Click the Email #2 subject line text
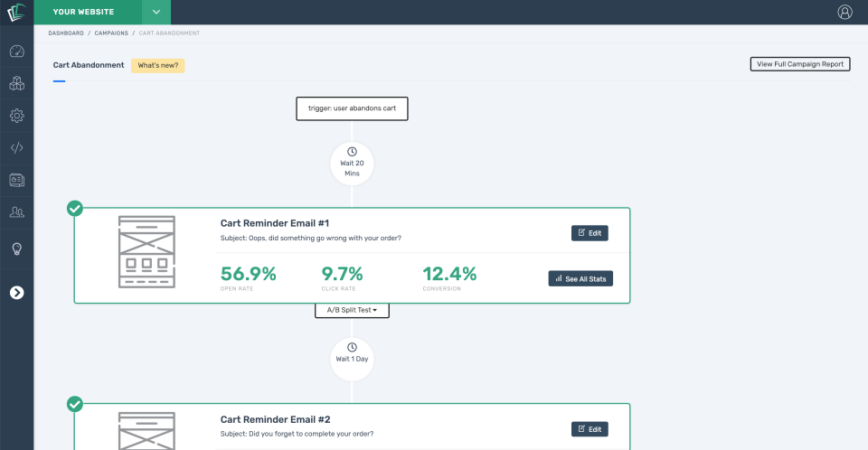The image size is (868, 450). pyautogui.click(x=297, y=434)
